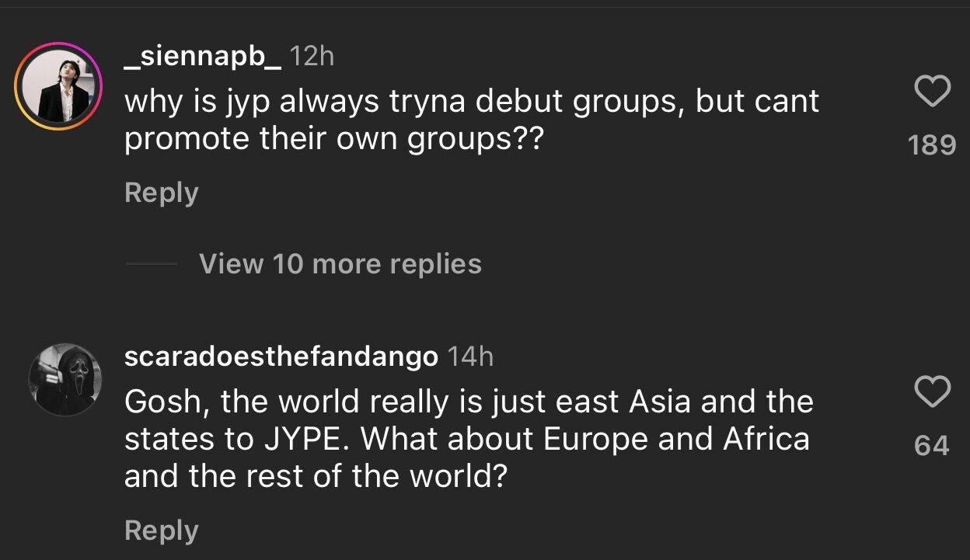Like the _siennapb_ comment with the heart
This screenshot has width=970, height=560.
[x=932, y=92]
